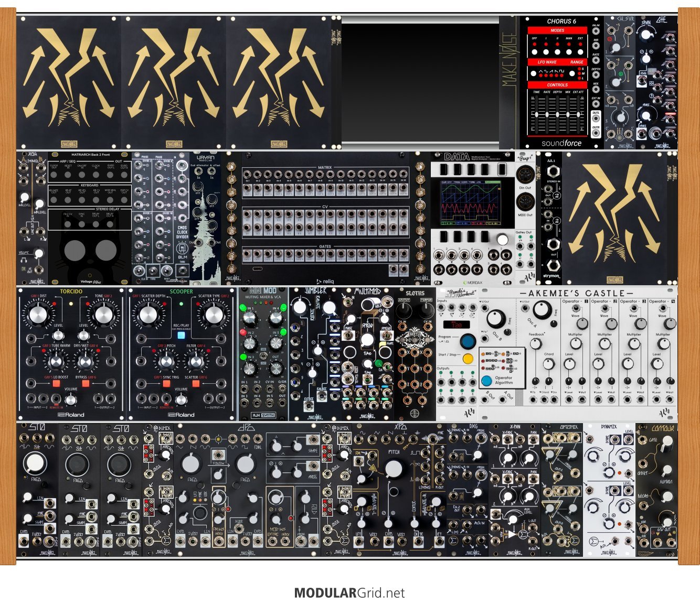Toggle the IN 1 mute button on Mini Mod
700x604 pixels.
(243, 308)
